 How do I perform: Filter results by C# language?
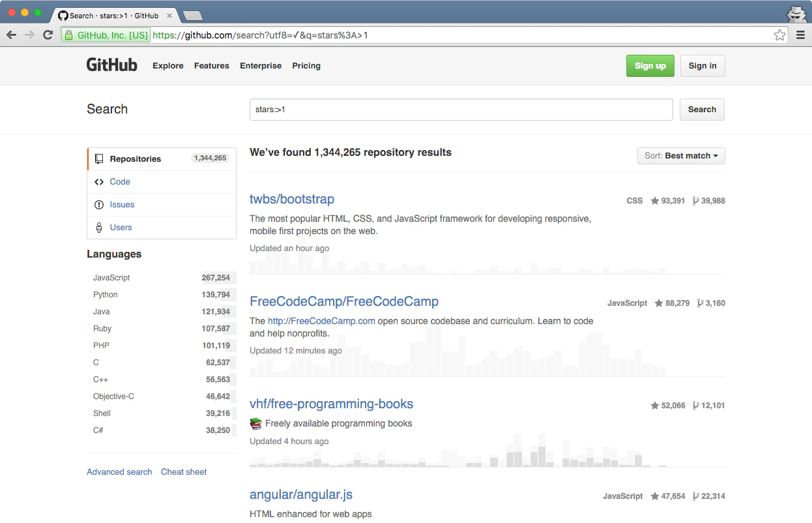pyautogui.click(x=162, y=430)
